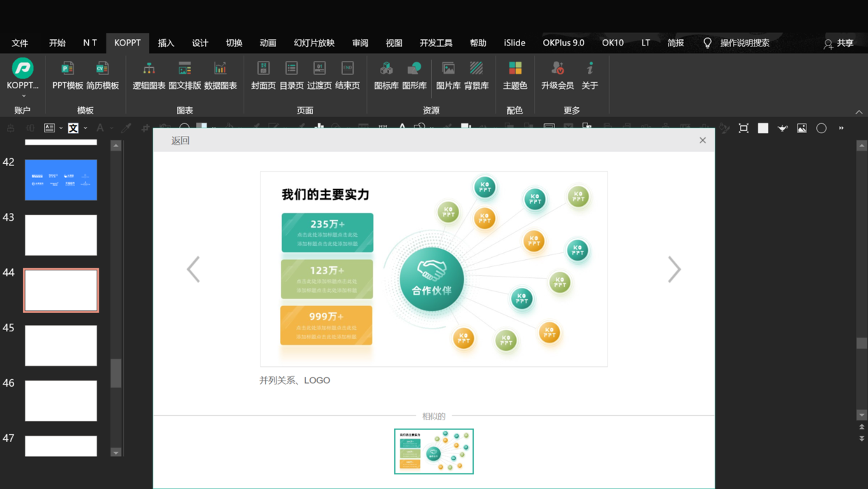Screen dimensions: 868x489
Task: Open 逻辑图表 logic charts
Action: click(149, 75)
